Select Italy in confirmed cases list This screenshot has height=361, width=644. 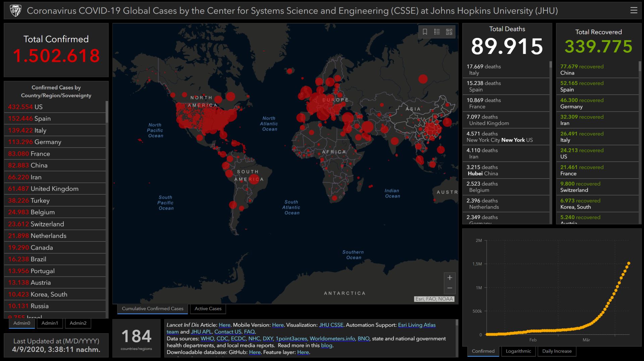click(x=55, y=130)
